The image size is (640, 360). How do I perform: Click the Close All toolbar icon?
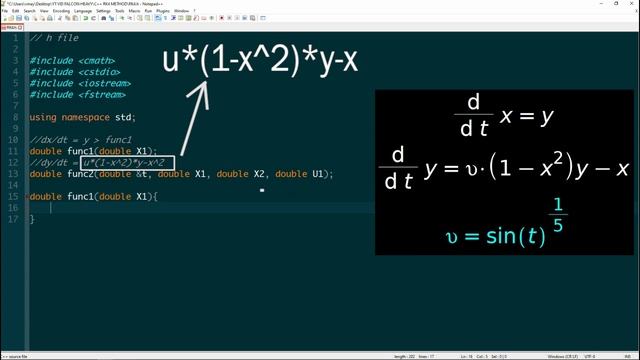pos(42,18)
